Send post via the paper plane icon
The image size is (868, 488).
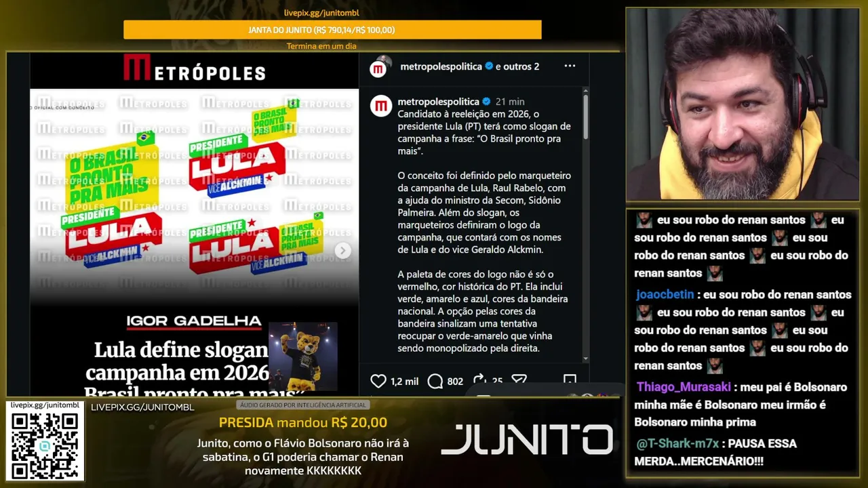point(519,380)
